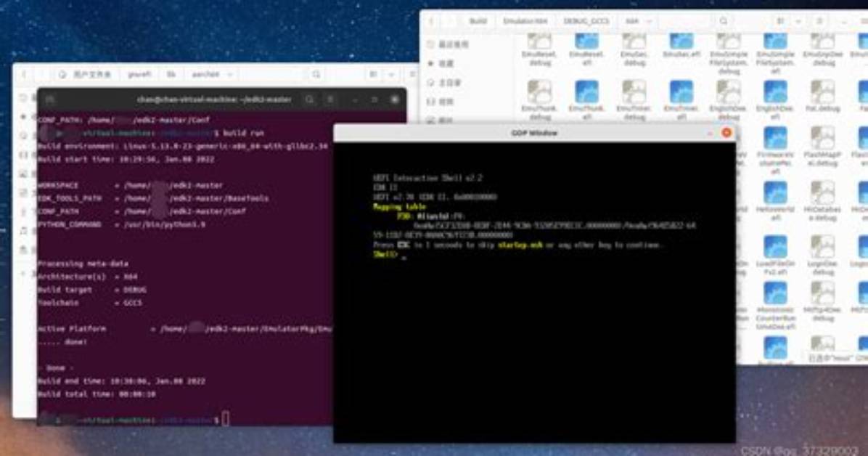Image resolution: width=868 pixels, height=456 pixels.
Task: Select MonotonicCounterRuntimeDxe.efi file icon
Action: [775, 293]
